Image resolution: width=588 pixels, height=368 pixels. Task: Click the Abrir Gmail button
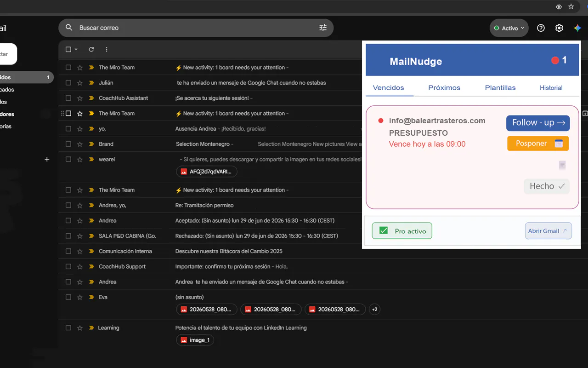tap(548, 231)
